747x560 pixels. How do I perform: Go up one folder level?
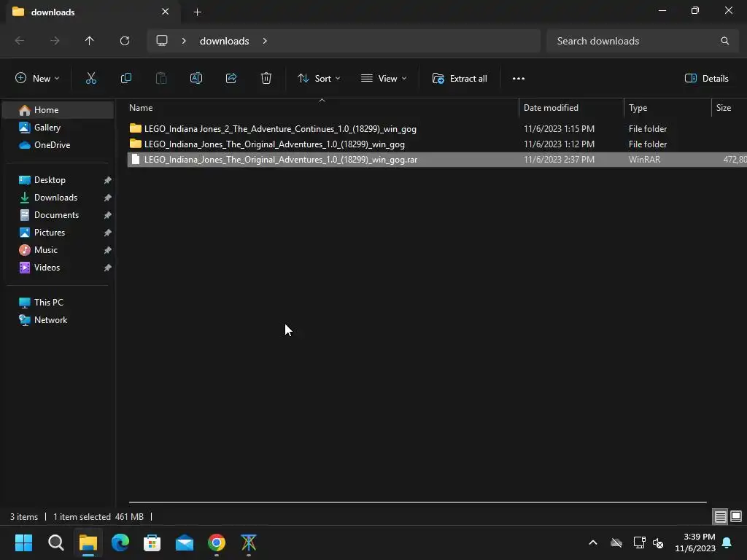click(89, 41)
